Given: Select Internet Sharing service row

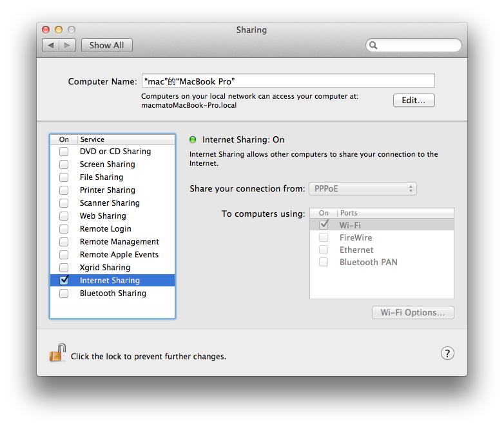Looking at the screenshot, I should tap(113, 281).
